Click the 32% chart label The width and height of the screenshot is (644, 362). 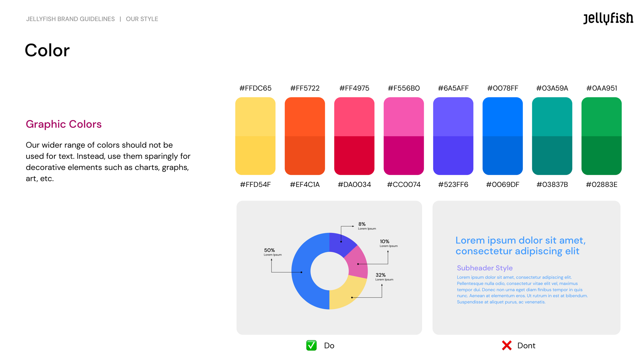click(380, 275)
